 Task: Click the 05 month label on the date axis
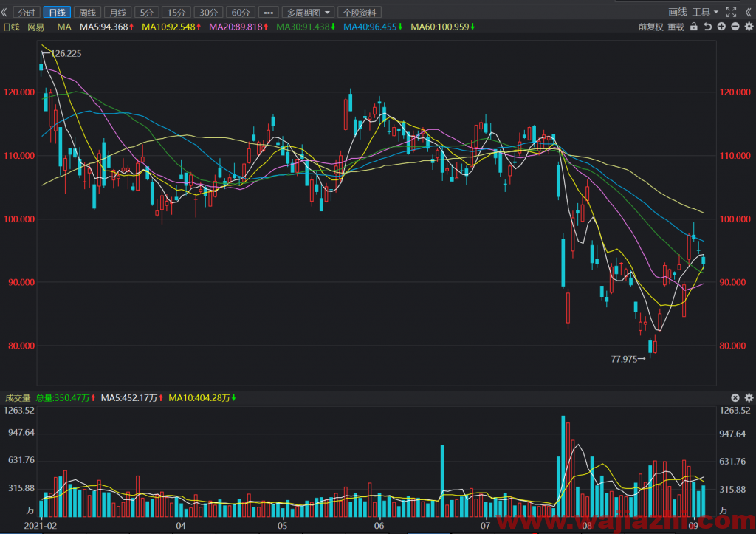point(282,525)
